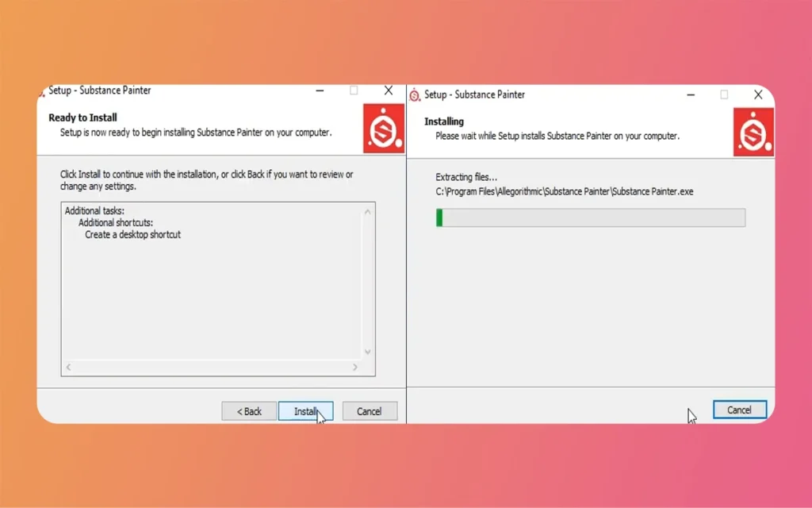Minimize the Ready to Install setup window
Image resolution: width=812 pixels, height=508 pixels.
(320, 91)
